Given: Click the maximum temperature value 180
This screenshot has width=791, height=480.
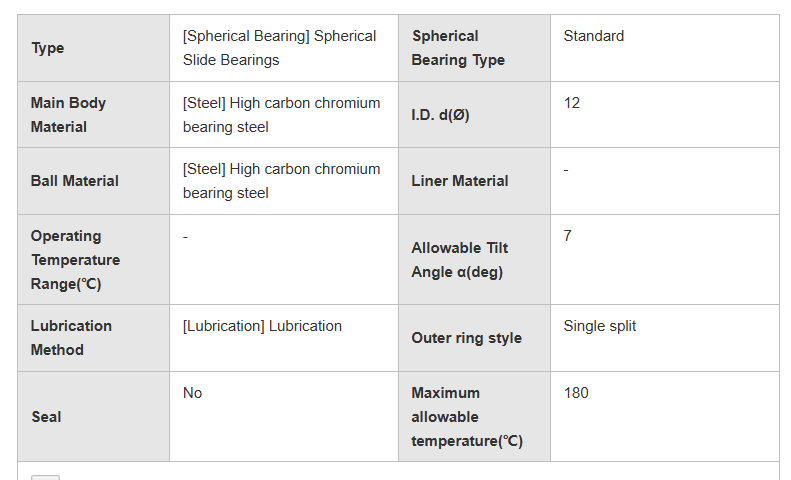Looking at the screenshot, I should (576, 393).
